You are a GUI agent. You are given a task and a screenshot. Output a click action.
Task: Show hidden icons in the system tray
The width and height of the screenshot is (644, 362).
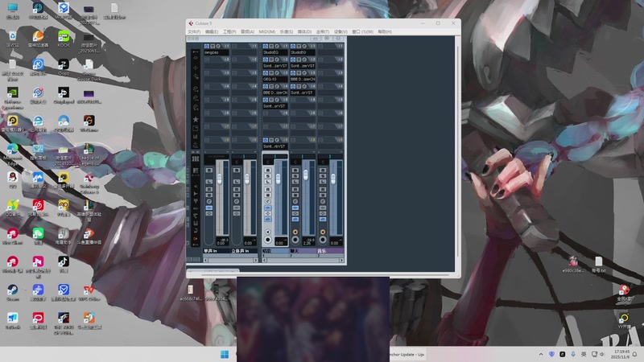point(541,354)
